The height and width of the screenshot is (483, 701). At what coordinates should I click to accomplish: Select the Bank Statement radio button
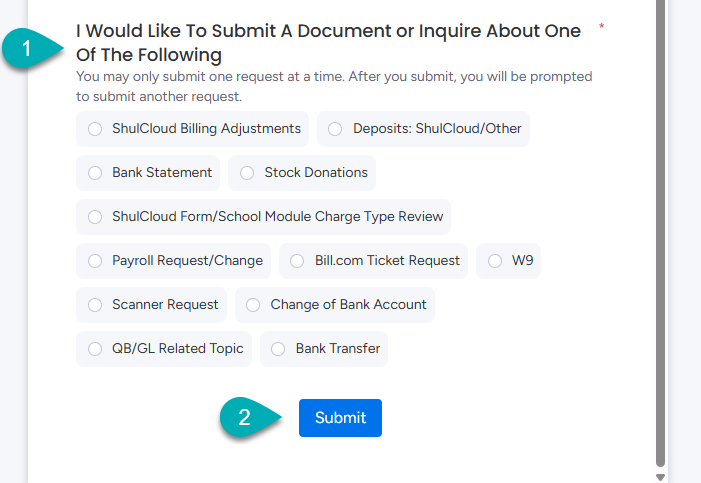(x=95, y=173)
